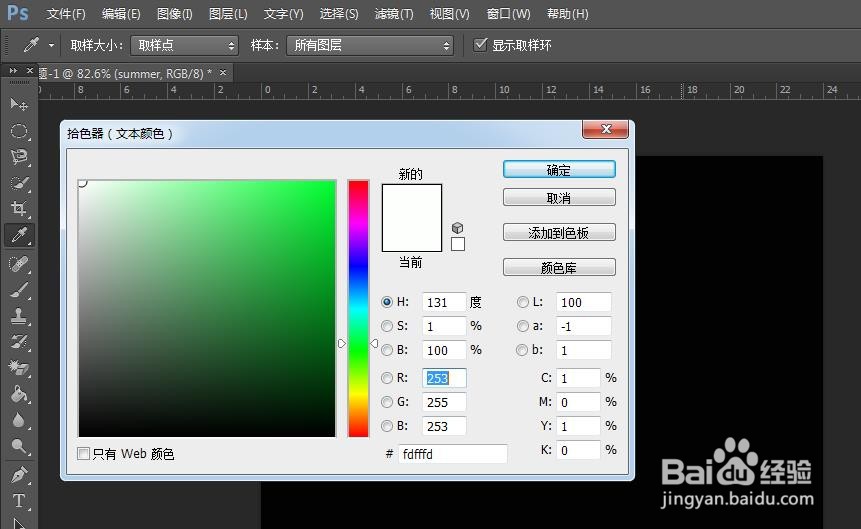
Task: Open the 文件(F) menu
Action: (x=65, y=14)
